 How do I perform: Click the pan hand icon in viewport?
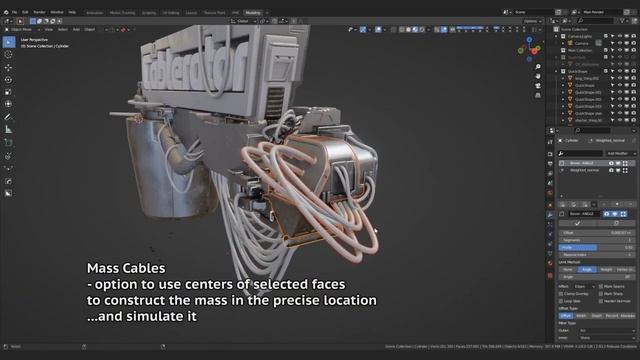click(x=538, y=76)
